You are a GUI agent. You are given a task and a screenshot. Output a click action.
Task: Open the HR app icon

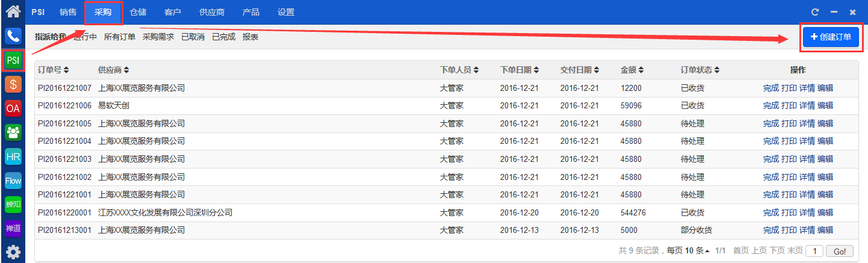pos(13,156)
